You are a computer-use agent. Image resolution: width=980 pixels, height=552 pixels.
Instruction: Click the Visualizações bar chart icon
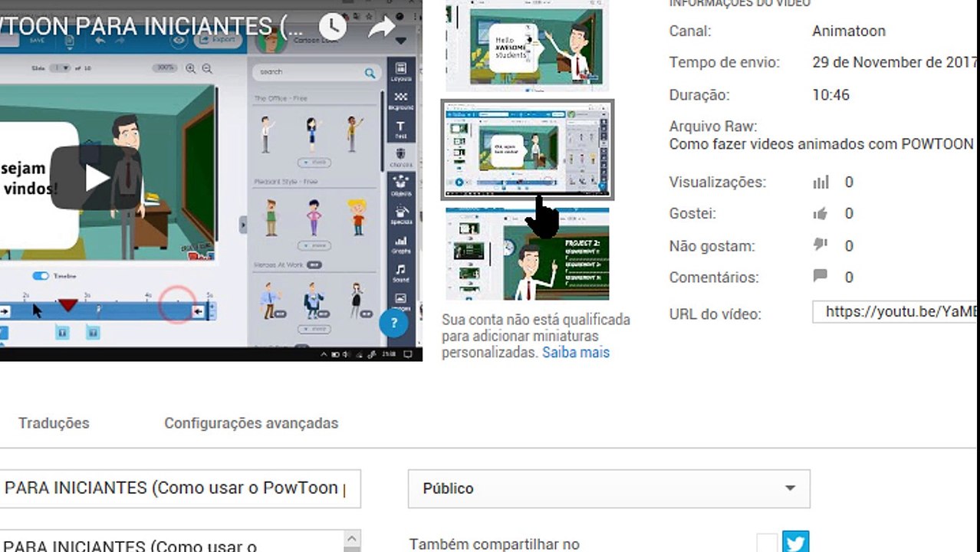821,182
